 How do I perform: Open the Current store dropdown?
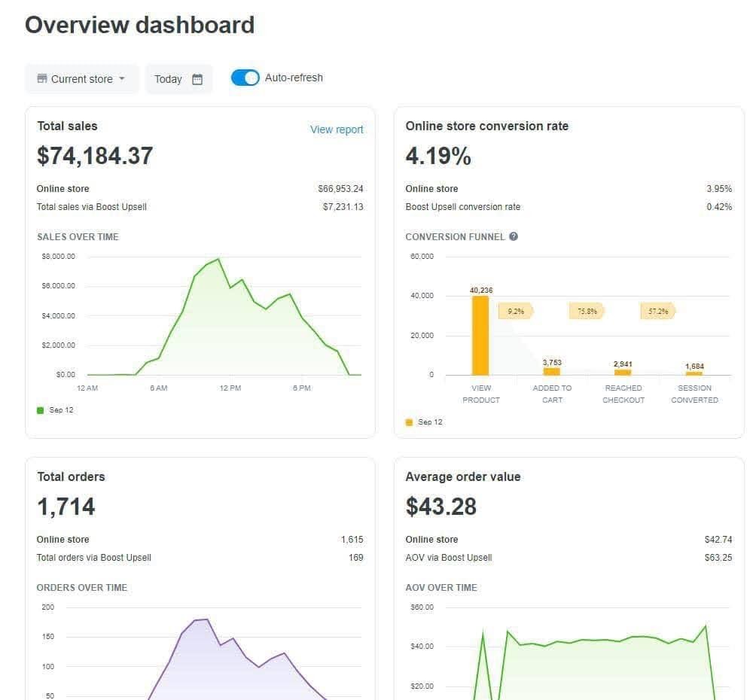81,79
